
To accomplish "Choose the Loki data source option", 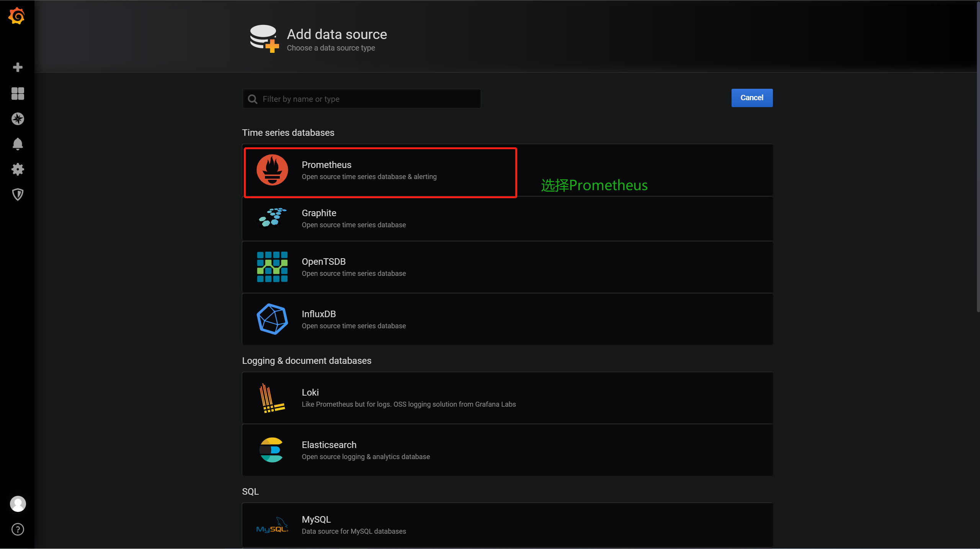I will pos(507,398).
